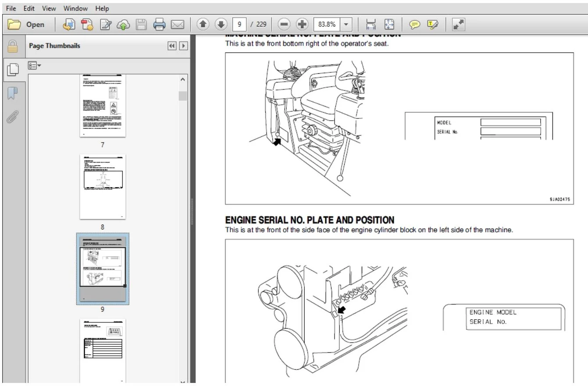Screen dimensions: 588x386
Task: Collapse the thumbnails panel with double-arrow
Action: [x=172, y=46]
